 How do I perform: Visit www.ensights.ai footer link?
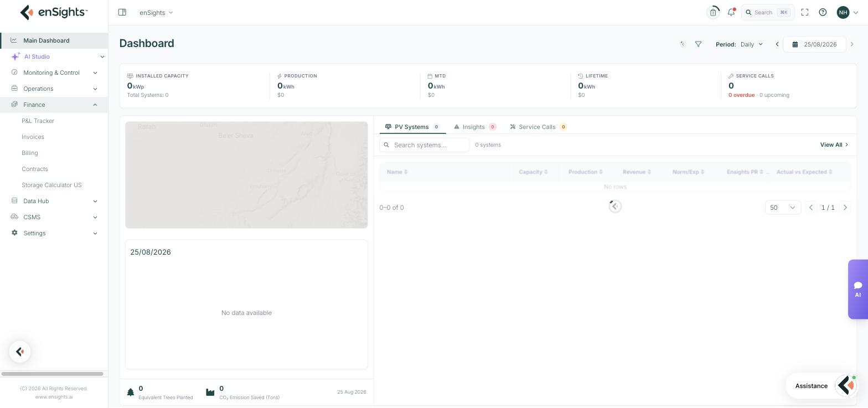54,397
